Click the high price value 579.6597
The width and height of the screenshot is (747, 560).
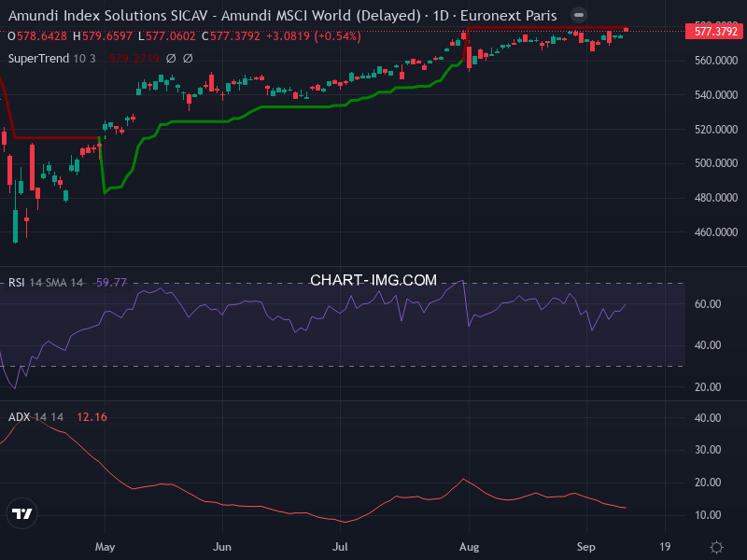107,36
